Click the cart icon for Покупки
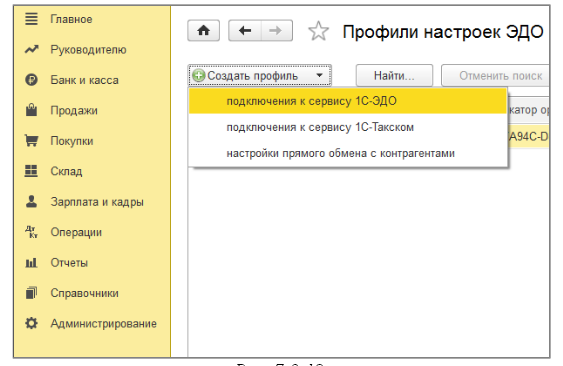This screenshot has width=563, height=366. click(x=31, y=140)
